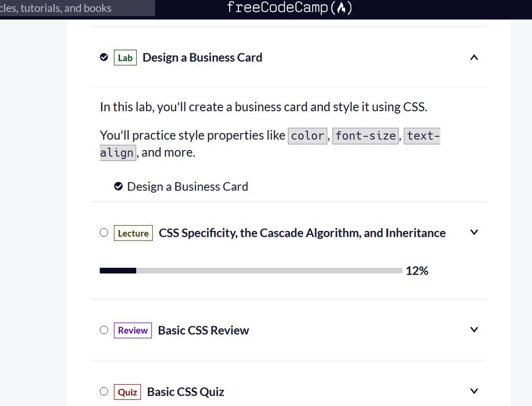Click the purple Review badge
Viewport: 532px width, 406px height.
(x=132, y=330)
